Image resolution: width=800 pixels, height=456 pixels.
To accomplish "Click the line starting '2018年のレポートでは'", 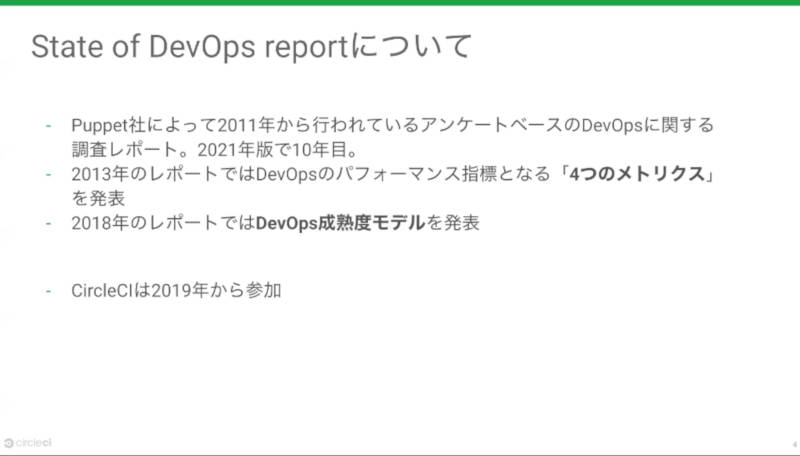I will point(276,223).
